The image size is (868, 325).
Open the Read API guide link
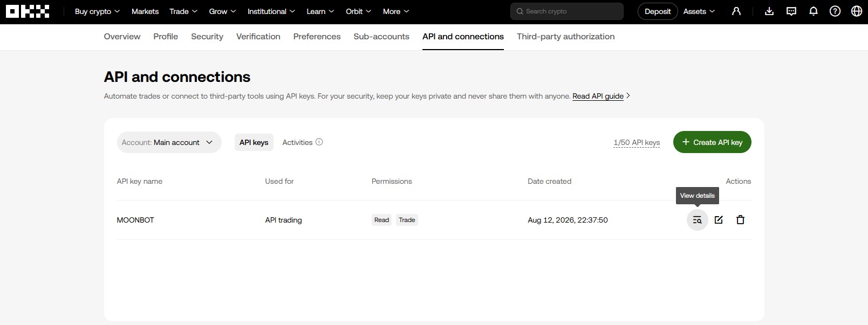pos(598,96)
